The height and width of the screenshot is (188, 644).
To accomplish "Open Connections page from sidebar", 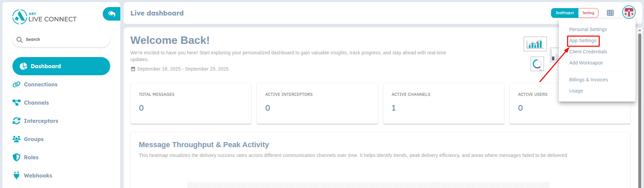I will click(40, 84).
